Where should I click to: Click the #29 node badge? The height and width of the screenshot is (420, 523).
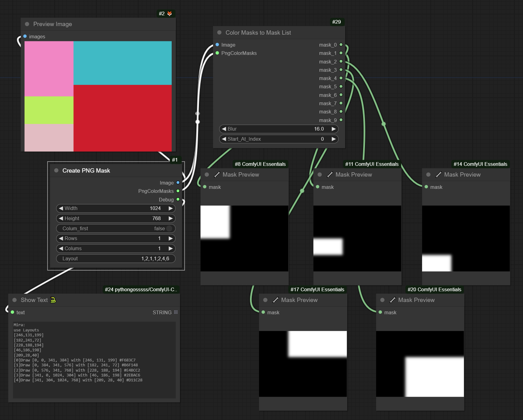pos(337,22)
